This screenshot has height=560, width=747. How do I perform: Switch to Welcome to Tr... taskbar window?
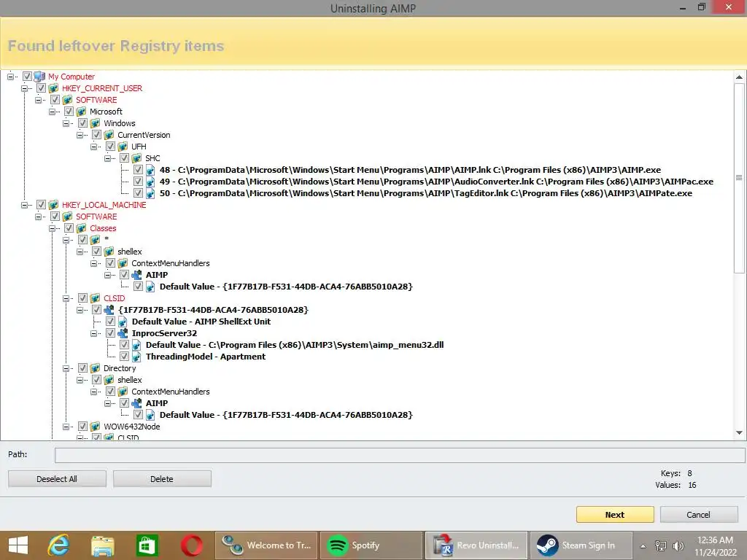[x=266, y=545]
